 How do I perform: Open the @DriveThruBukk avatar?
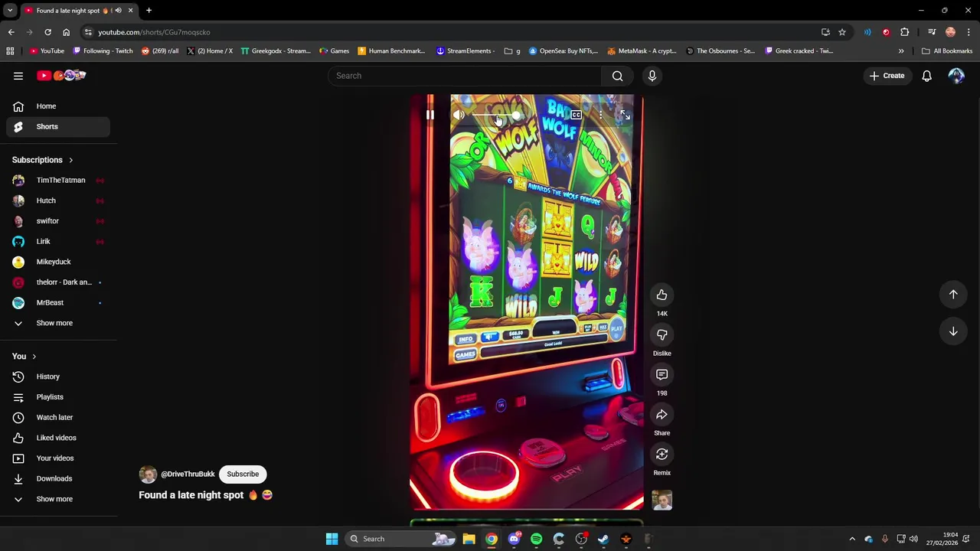(x=148, y=474)
